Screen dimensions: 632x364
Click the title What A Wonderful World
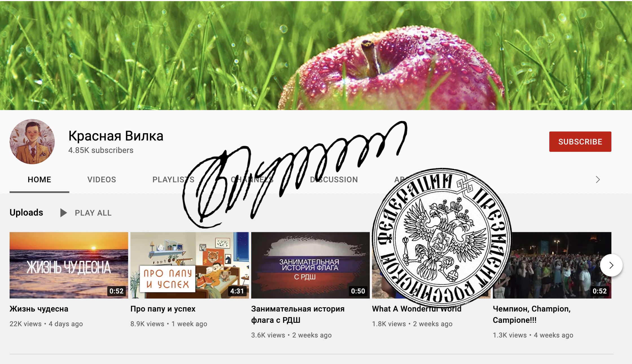(x=417, y=309)
